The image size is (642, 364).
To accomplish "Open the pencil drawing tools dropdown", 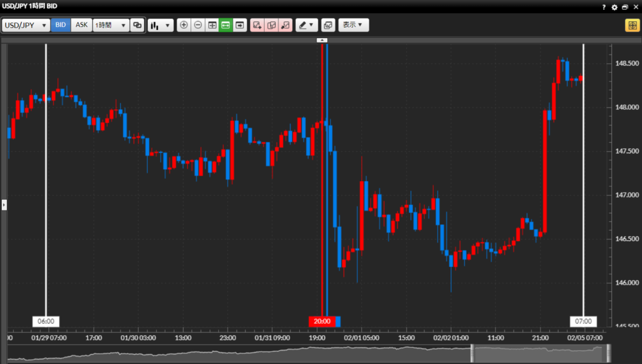I will coord(307,25).
